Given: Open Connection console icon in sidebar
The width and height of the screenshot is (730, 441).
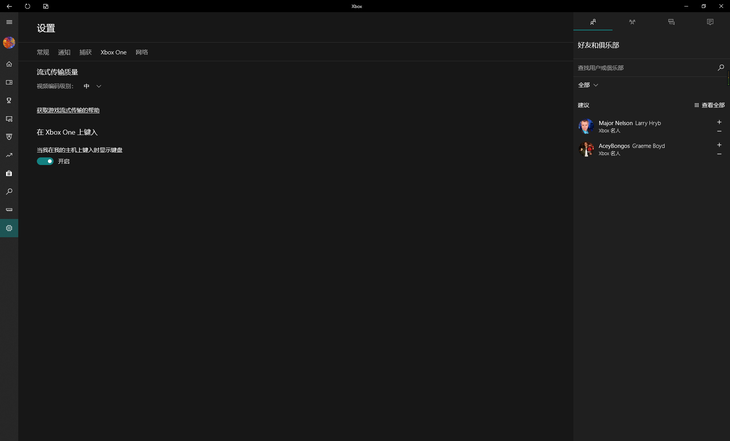Looking at the screenshot, I should click(x=9, y=210).
